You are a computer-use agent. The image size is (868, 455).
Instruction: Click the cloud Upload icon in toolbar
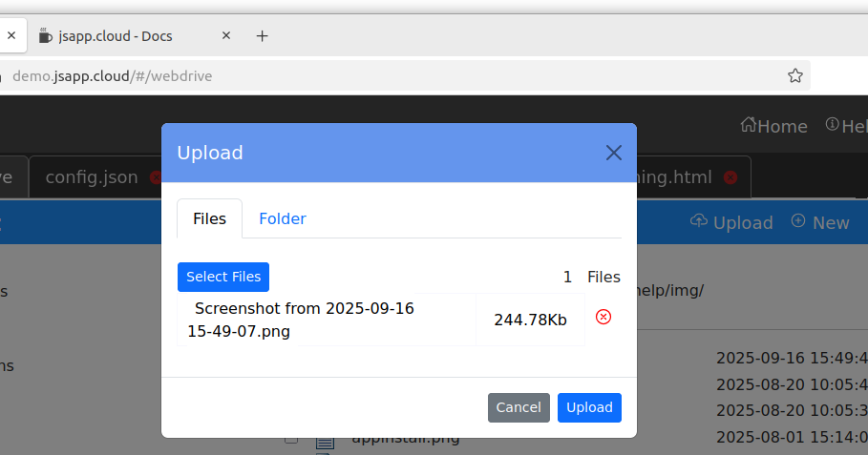(698, 221)
